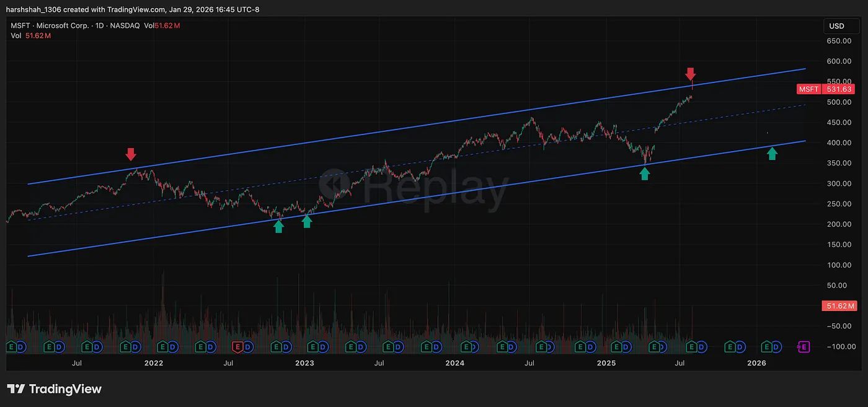Click the 450.00 price axis label
Image resolution: width=868 pixels, height=407 pixels.
click(838, 123)
